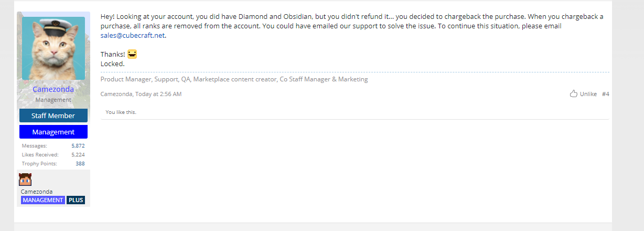This screenshot has height=231, width=644.
Task: Click the 'You like this.' text
Action: (121, 112)
